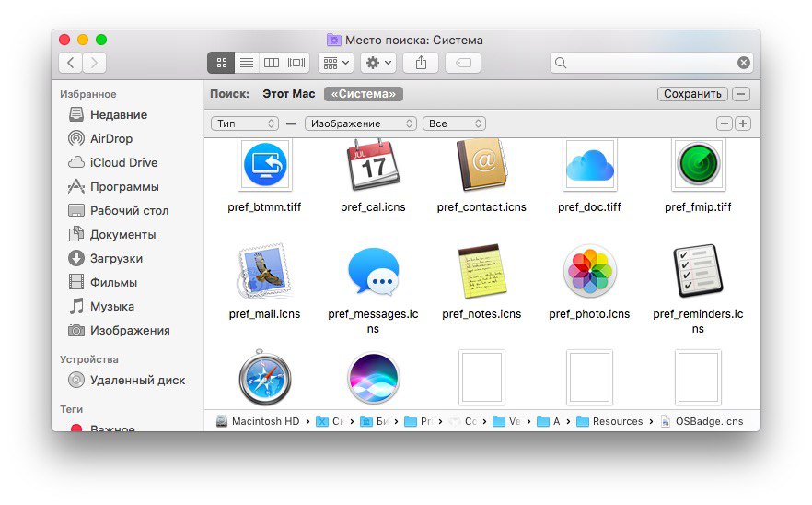Click the pref_cal.icns file name

click(373, 206)
